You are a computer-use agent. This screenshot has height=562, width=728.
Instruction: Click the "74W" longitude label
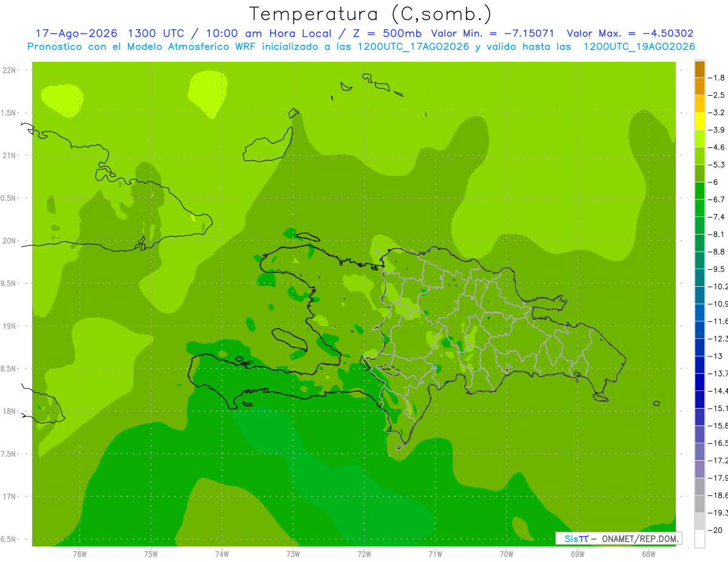click(x=222, y=554)
